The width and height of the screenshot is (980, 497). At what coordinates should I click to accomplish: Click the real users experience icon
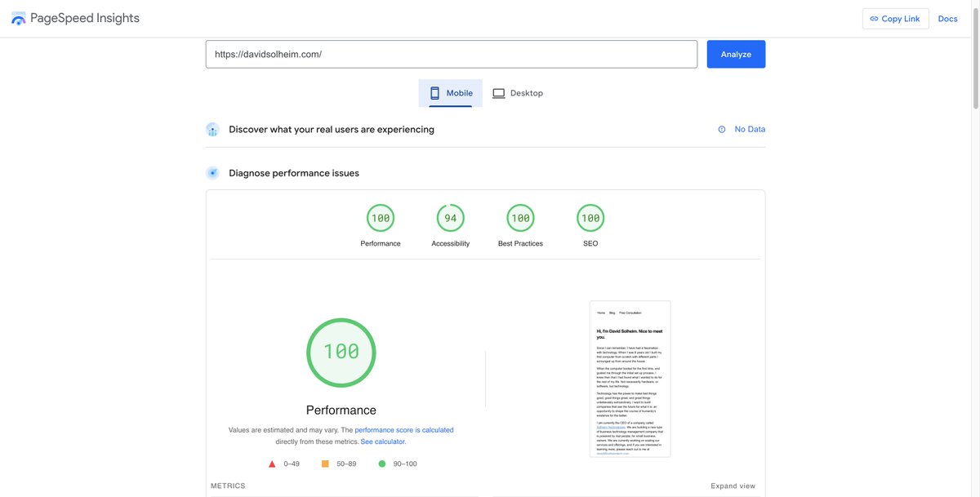212,129
